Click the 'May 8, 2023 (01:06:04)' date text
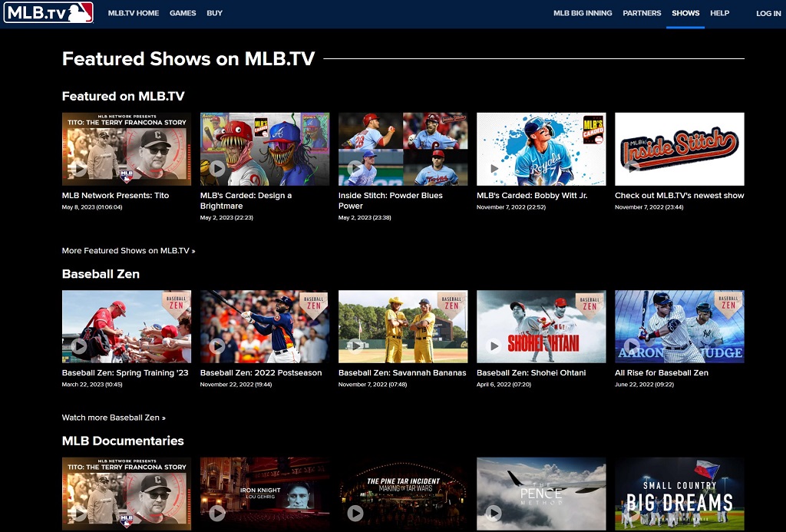 92,207
